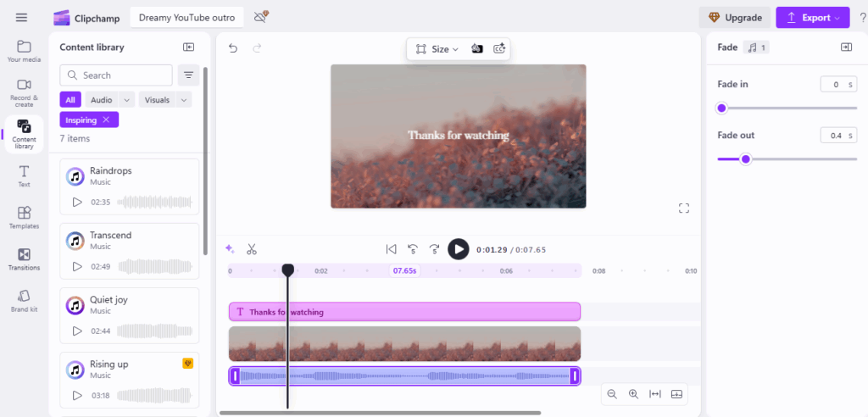
Task: Select Content library sidebar tab
Action: click(x=24, y=135)
